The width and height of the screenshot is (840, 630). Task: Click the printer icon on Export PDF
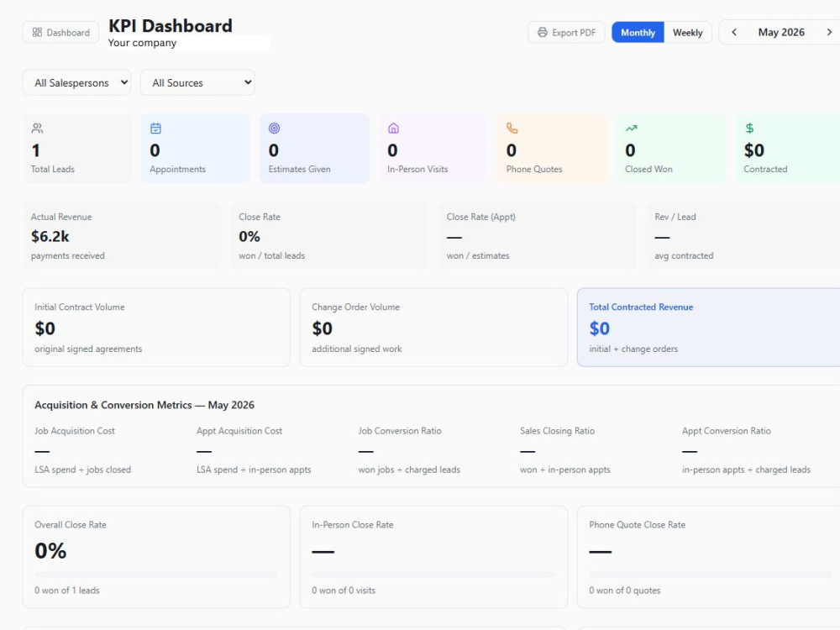tap(542, 32)
